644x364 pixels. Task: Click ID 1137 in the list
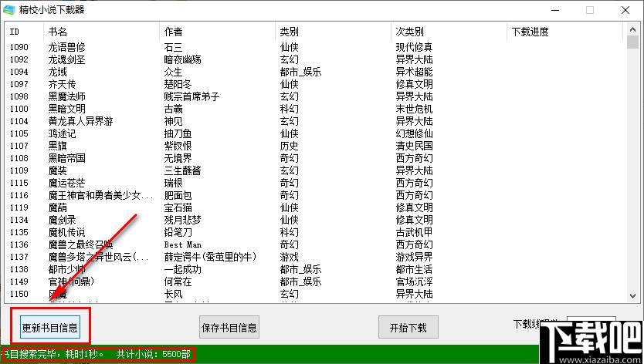[x=19, y=257]
